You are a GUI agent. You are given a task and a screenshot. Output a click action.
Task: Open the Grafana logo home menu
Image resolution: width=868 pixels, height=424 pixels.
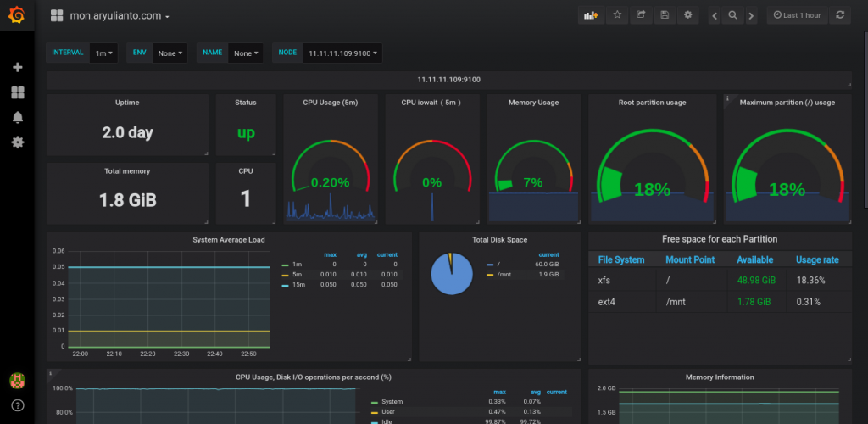pos(17,15)
